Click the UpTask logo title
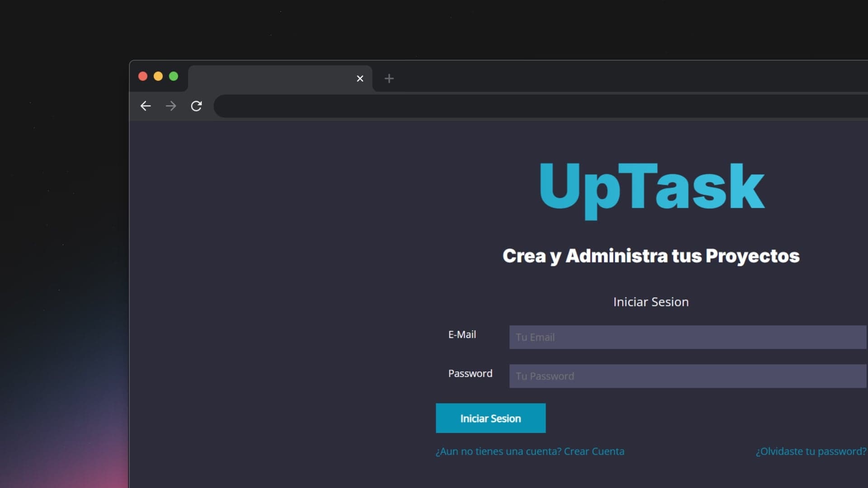 [x=651, y=187]
